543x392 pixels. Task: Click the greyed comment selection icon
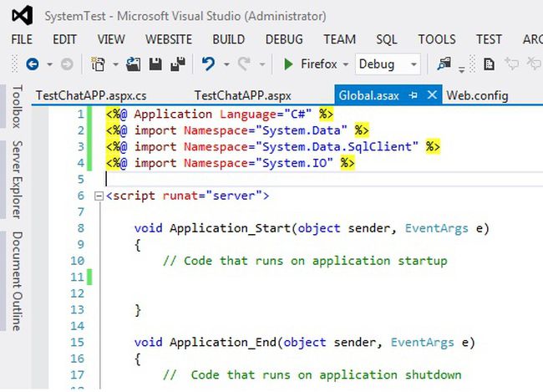[511, 64]
